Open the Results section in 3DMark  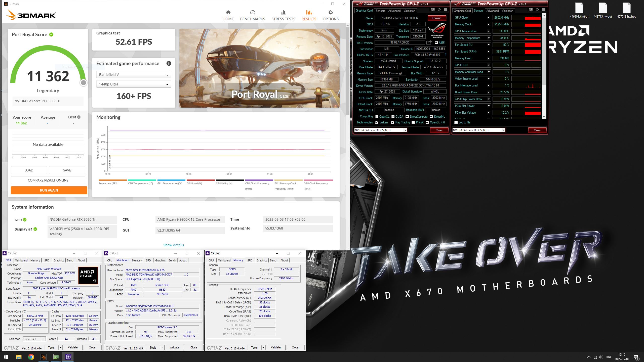pyautogui.click(x=309, y=15)
